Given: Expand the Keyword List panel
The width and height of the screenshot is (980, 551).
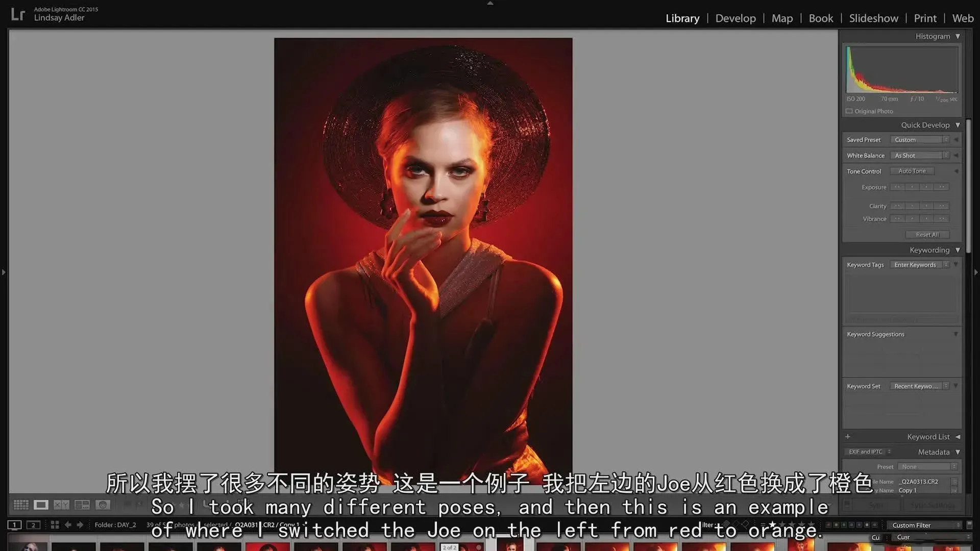Looking at the screenshot, I should [958, 437].
